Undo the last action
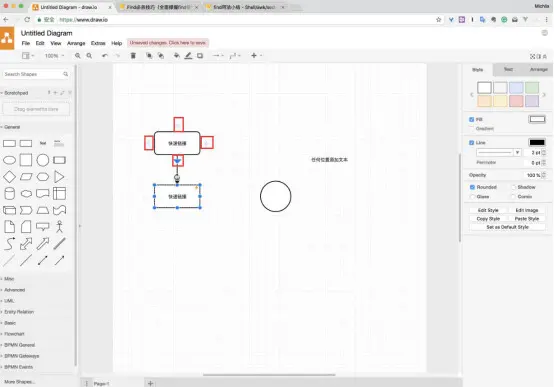Viewport: 554px width, 387px height. coord(105,56)
